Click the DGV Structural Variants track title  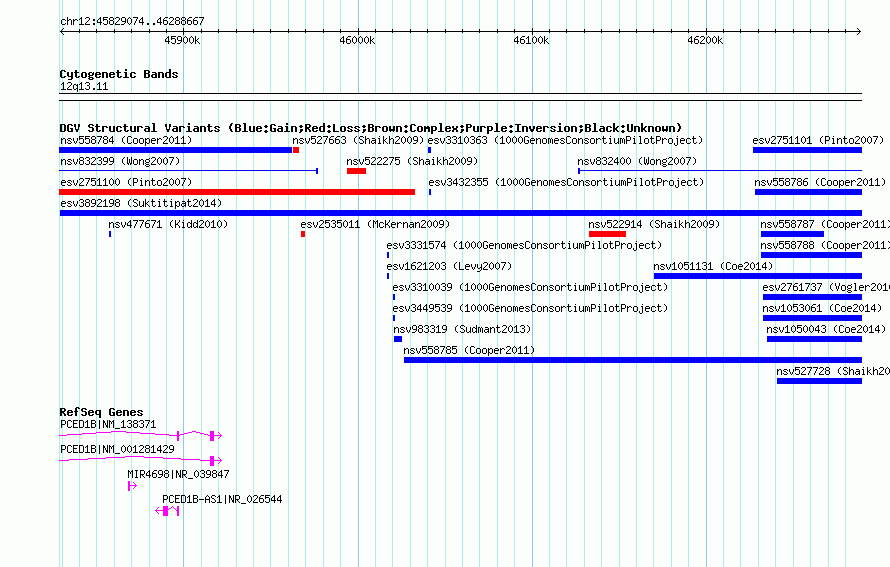coord(371,128)
